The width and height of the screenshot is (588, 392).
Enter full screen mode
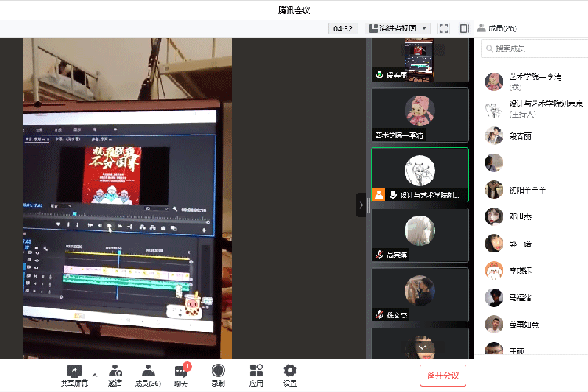pos(444,28)
